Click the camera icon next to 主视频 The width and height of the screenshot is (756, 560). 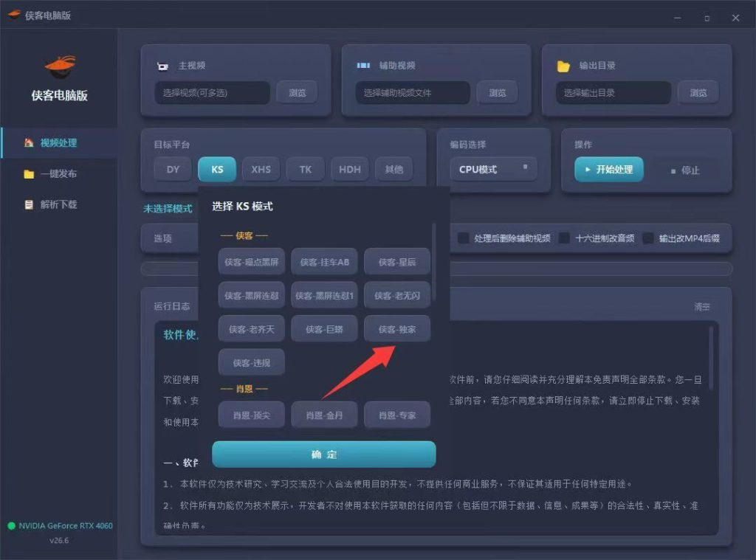pos(163,66)
